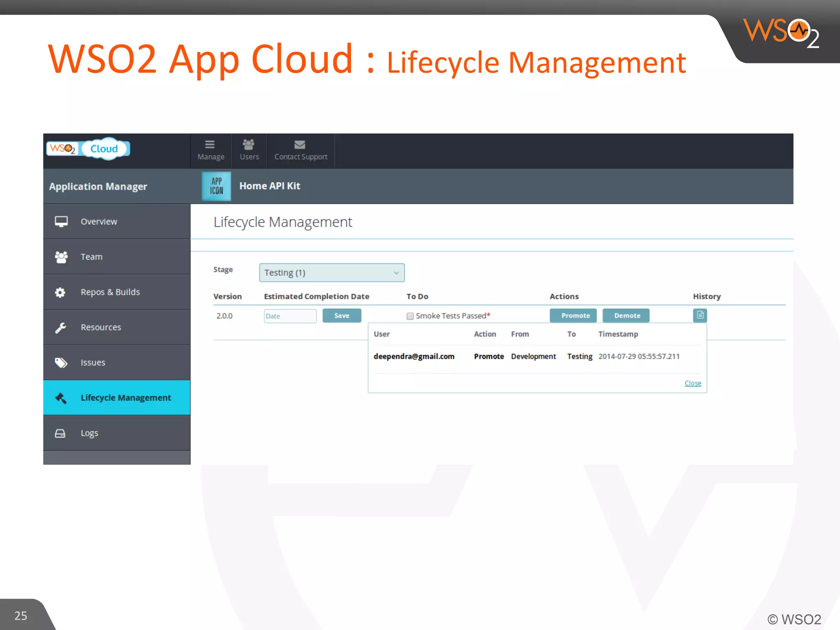
Task: Click the deependra@gmail.com user entry
Action: tap(414, 356)
